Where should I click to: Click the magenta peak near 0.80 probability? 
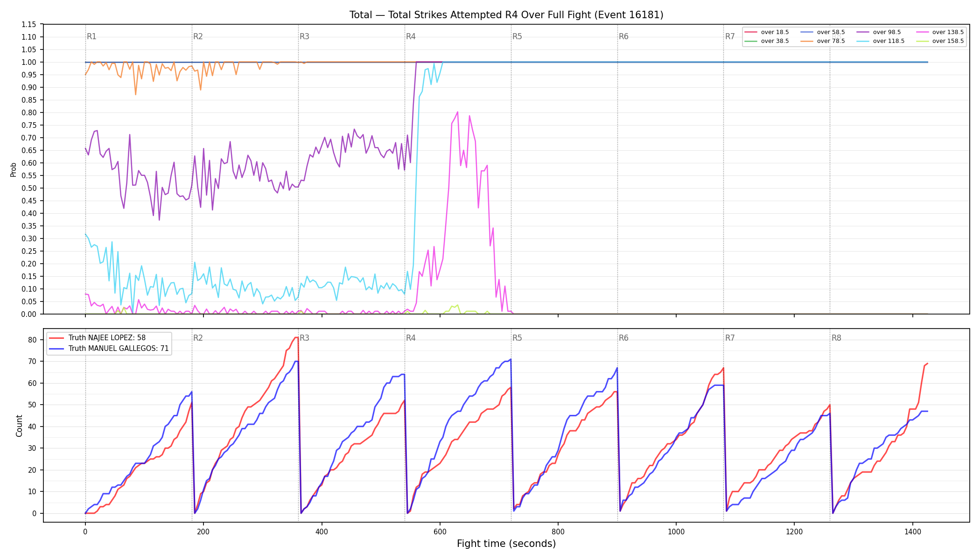click(x=457, y=112)
